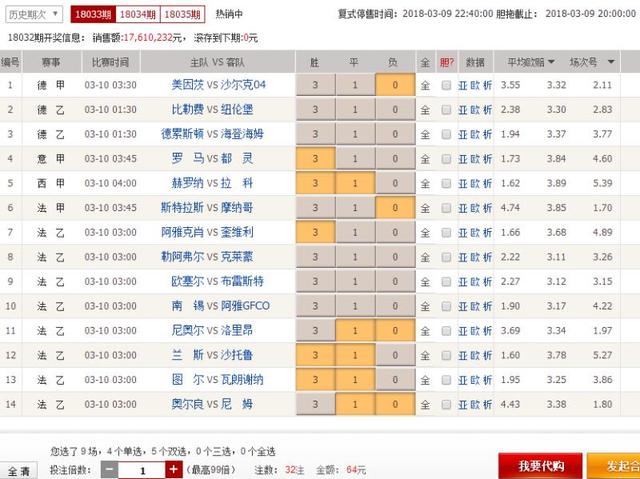Switch to the 18033期 tab
Screen dimensions: 640x479
tap(93, 15)
